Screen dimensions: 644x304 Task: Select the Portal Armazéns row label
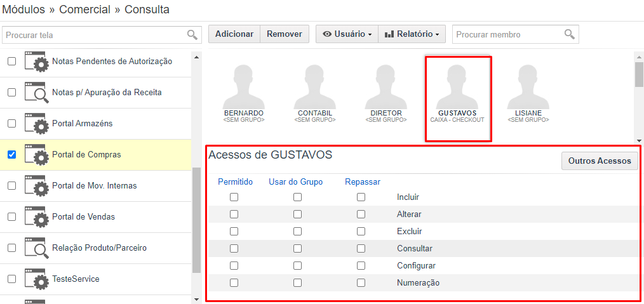tap(82, 124)
